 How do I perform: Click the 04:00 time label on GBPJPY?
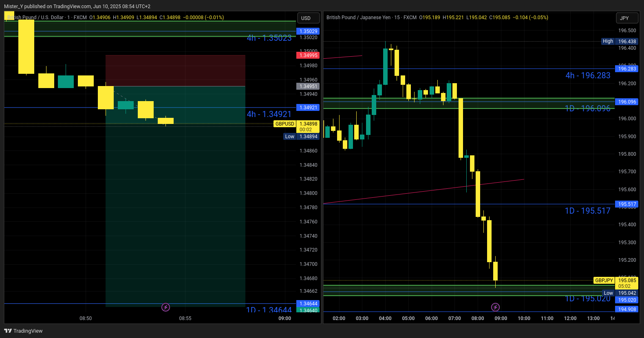click(x=385, y=318)
